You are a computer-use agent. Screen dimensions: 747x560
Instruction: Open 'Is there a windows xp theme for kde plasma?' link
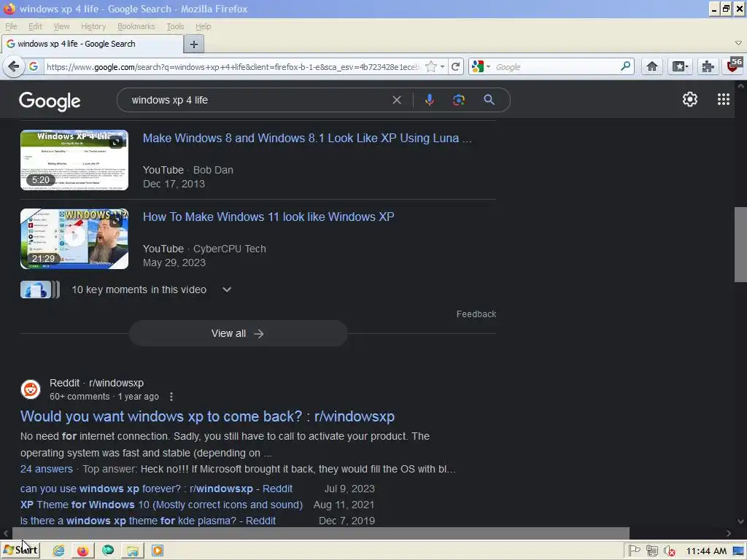coord(148,521)
